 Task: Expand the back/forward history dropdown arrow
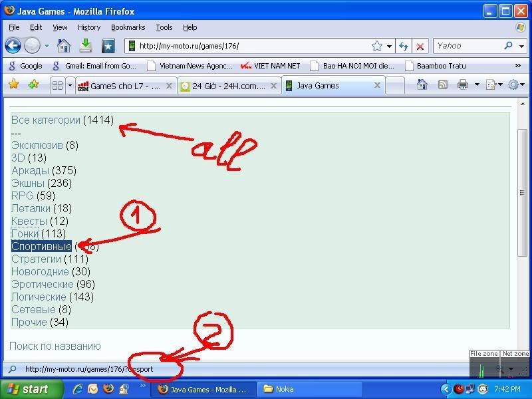click(x=47, y=46)
